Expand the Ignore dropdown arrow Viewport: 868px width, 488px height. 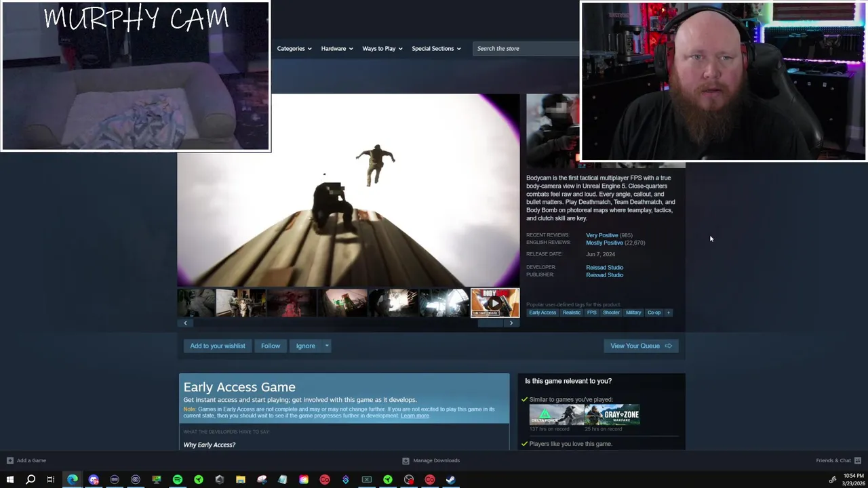[x=326, y=346]
